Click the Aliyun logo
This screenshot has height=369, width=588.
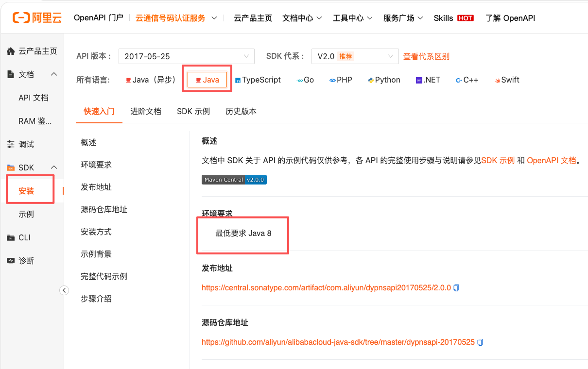(x=37, y=18)
